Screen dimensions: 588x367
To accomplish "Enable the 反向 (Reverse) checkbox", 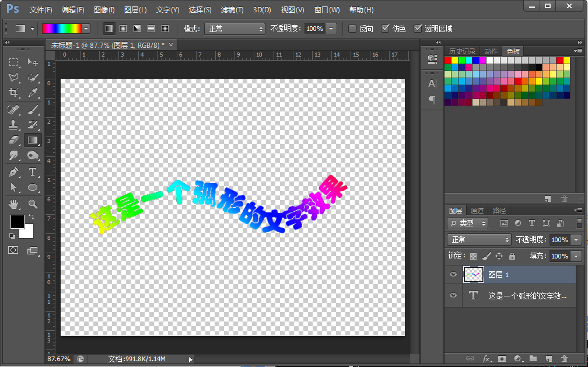I will coord(352,29).
